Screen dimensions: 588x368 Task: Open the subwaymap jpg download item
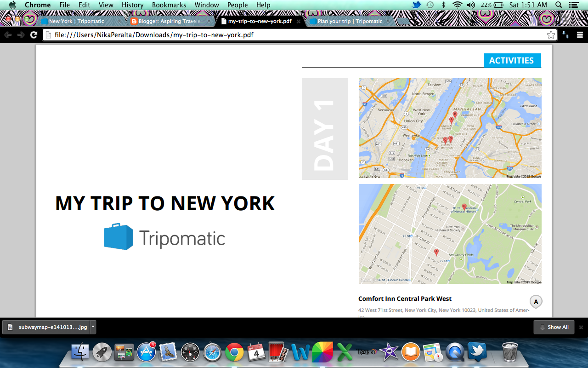pos(47,327)
